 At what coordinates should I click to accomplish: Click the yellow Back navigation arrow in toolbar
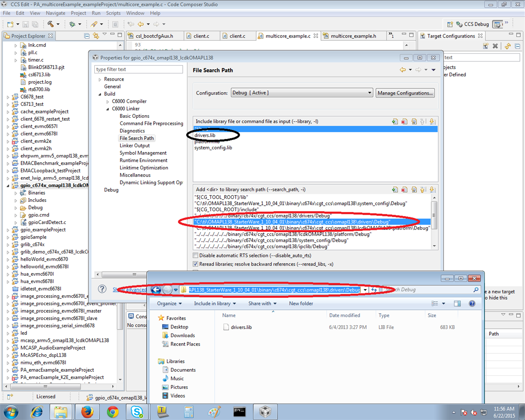[140, 24]
